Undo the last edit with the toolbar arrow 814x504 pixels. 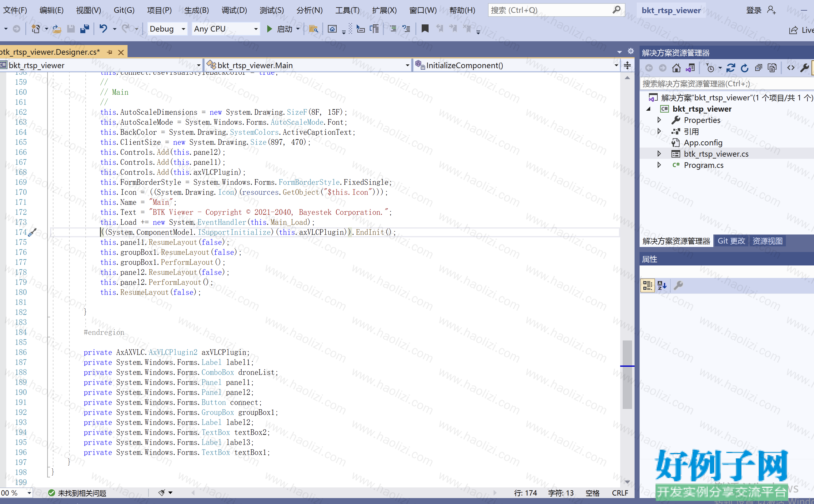103,29
